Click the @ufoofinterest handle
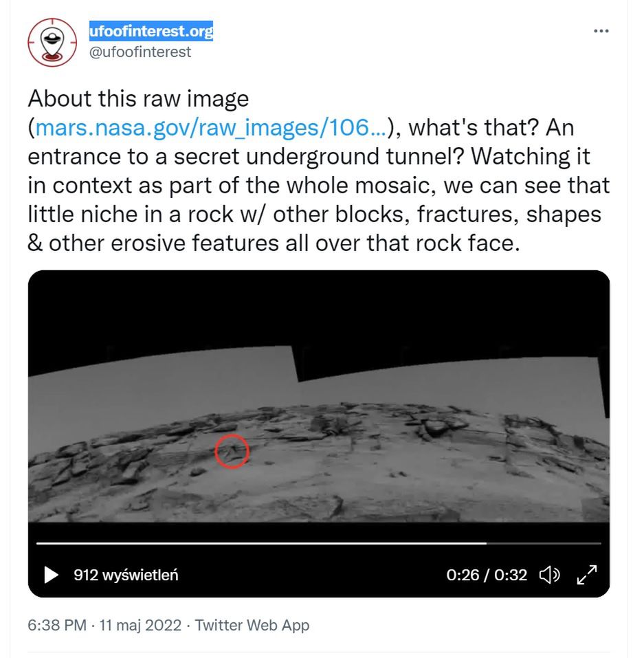 (141, 52)
